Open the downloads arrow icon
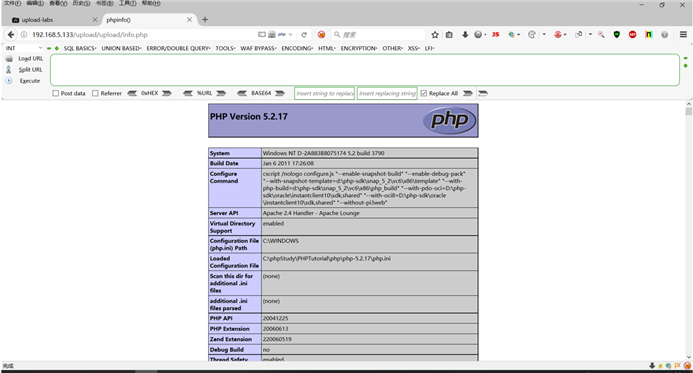This screenshot has height=373, width=693. pyautogui.click(x=465, y=34)
